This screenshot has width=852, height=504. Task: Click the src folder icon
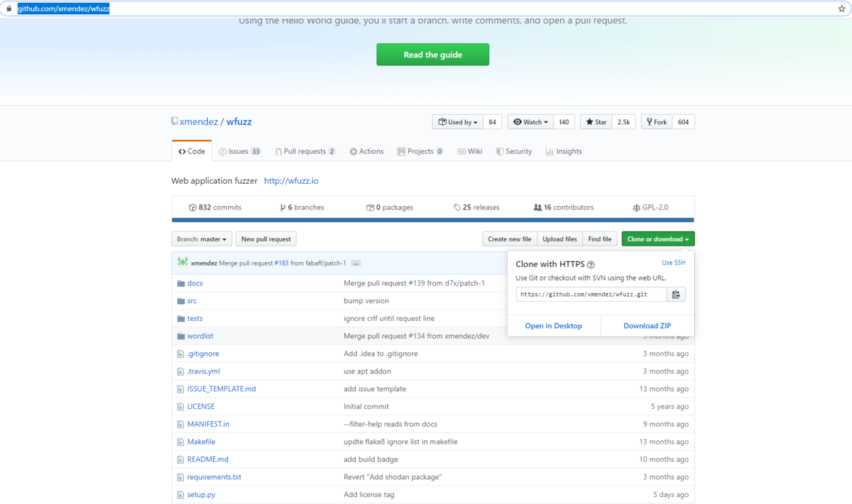click(180, 301)
